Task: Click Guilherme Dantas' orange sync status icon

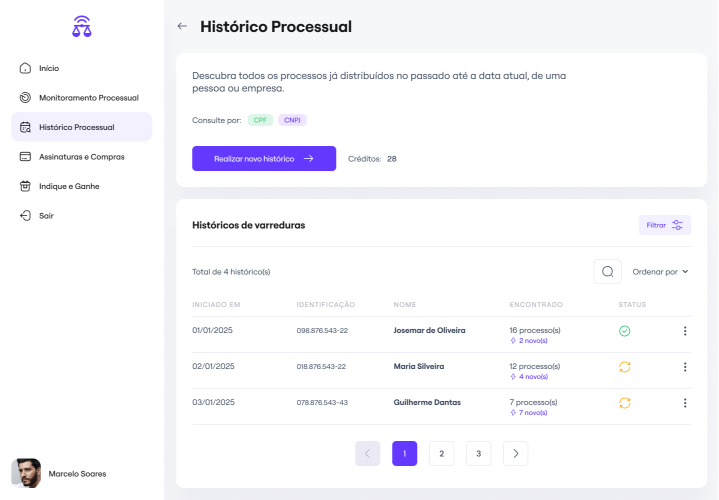Action: click(625, 403)
